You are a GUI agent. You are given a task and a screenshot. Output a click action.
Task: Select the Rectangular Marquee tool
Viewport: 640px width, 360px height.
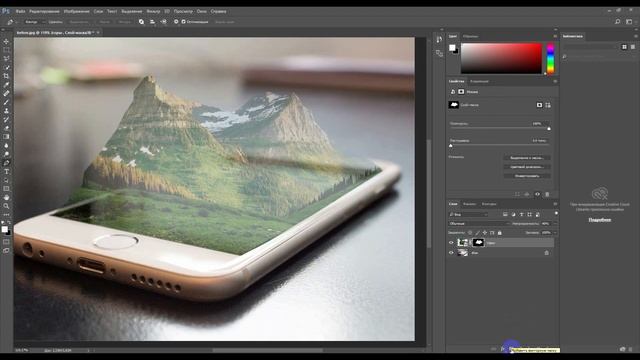coord(6,50)
